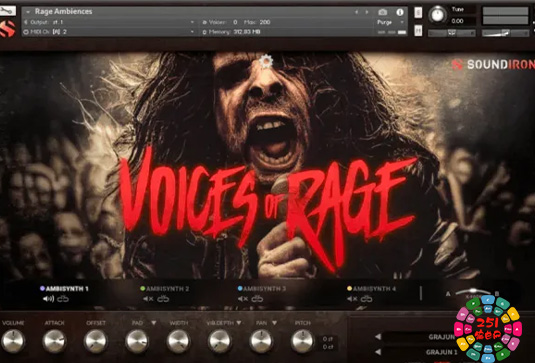
Task: Click the Purge label button
Action: pyautogui.click(x=384, y=22)
